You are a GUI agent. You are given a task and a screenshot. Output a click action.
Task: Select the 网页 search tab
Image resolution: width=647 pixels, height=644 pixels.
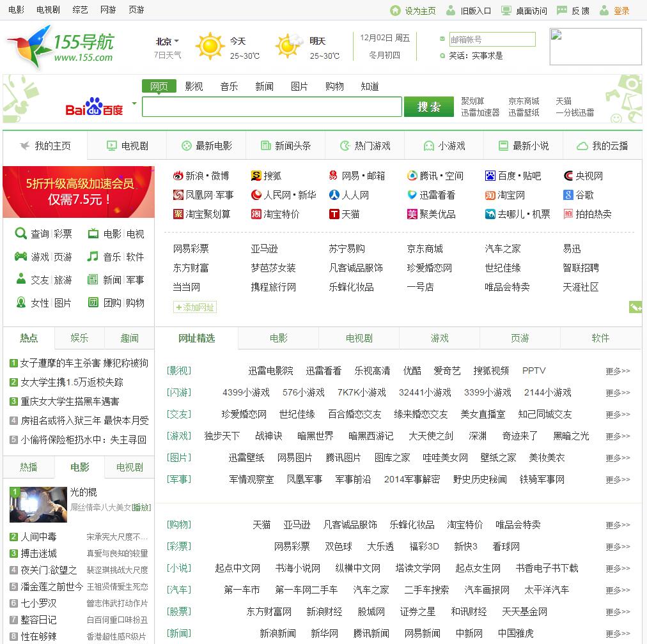[159, 86]
